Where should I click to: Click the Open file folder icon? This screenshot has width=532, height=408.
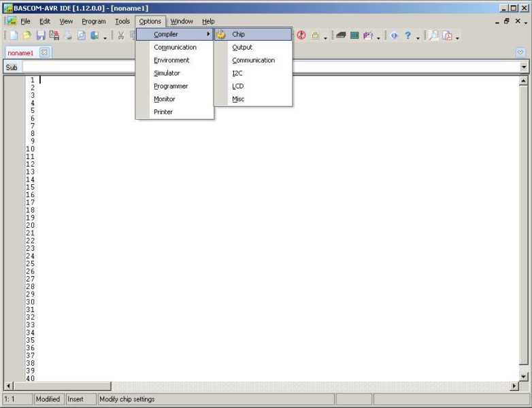27,35
